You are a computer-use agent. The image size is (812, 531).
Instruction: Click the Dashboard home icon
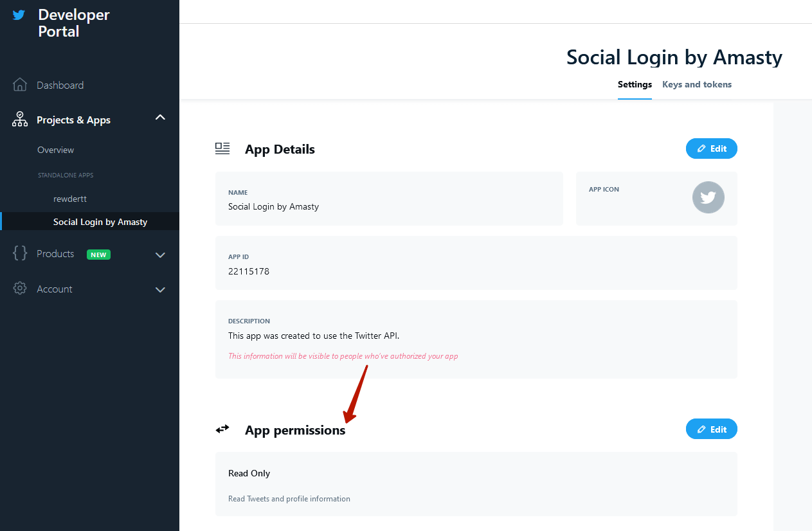tap(20, 85)
